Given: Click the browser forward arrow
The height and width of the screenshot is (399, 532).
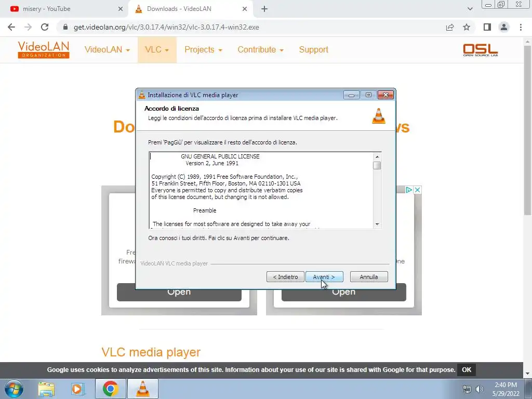Looking at the screenshot, I should click(x=28, y=27).
